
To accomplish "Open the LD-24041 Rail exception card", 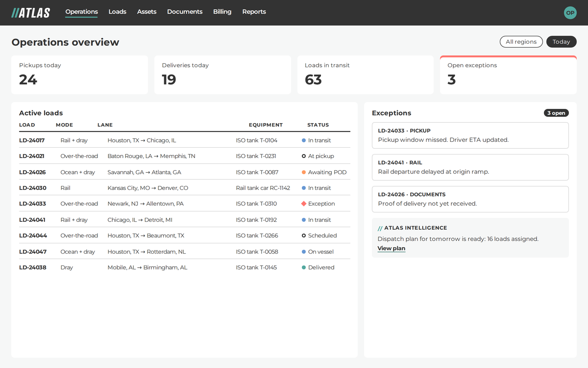I will [x=470, y=167].
